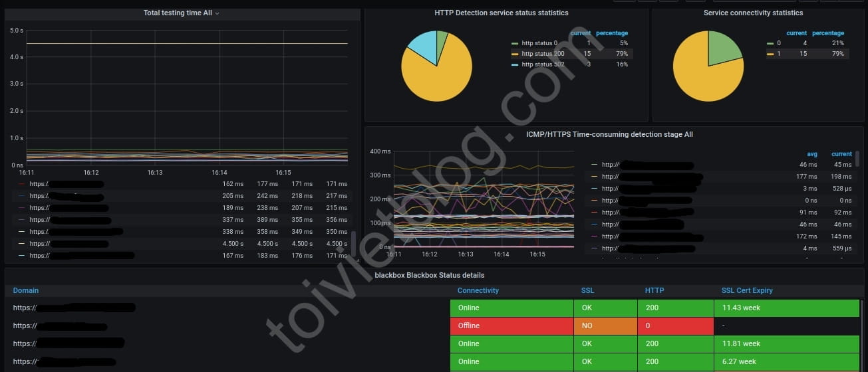This screenshot has height=372, width=868.
Task: Open the Service connectivity statistics panel title
Action: pyautogui.click(x=753, y=13)
